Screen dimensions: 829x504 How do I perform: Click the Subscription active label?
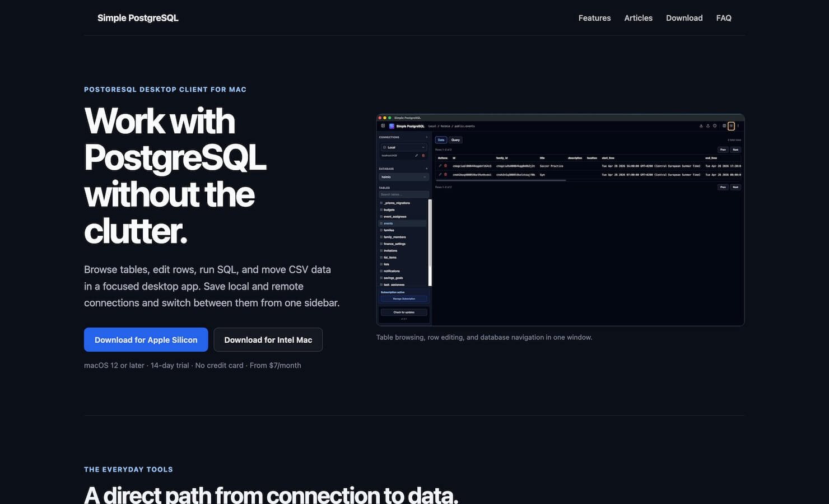[x=393, y=292]
